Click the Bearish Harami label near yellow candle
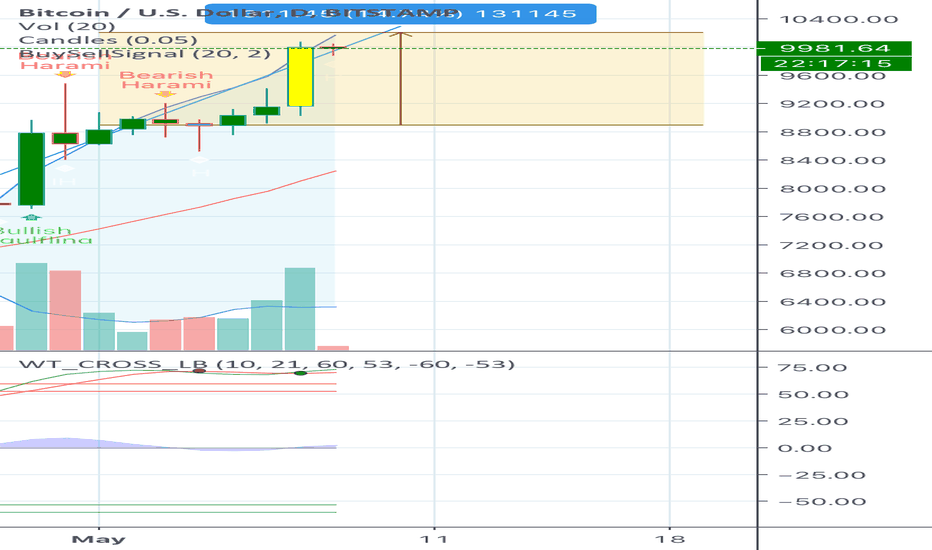The height and width of the screenshot is (550, 932). click(x=166, y=80)
